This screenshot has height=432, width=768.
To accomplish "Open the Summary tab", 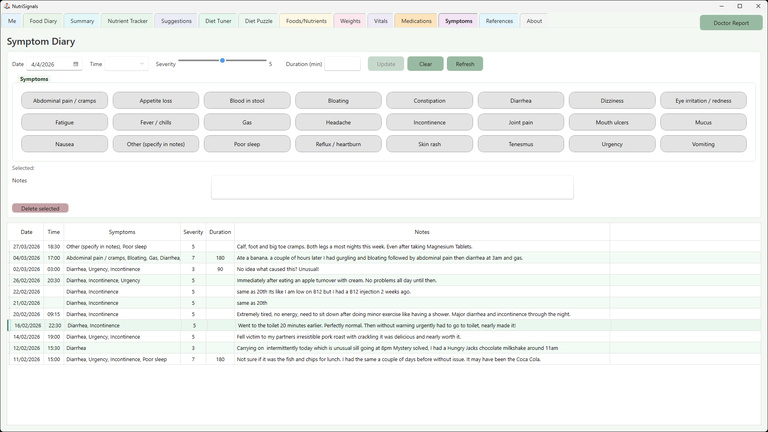I will pos(82,21).
